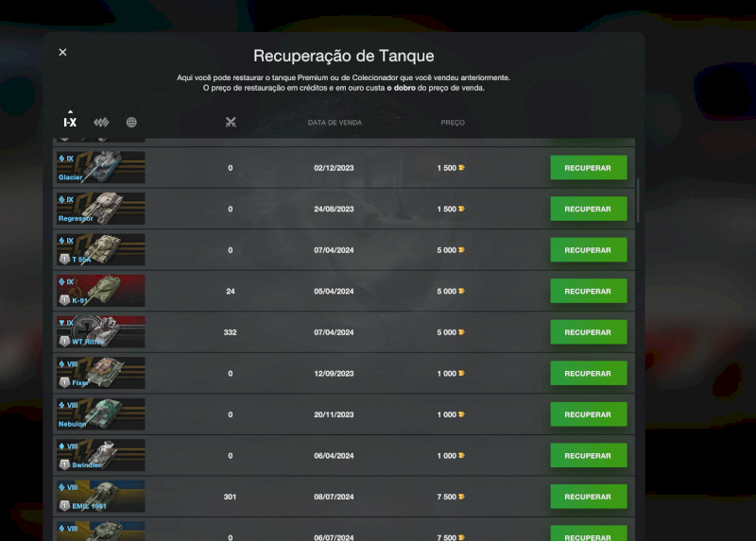This screenshot has width=756, height=541.
Task: Open the Swindler tank thumbnail
Action: coord(100,455)
